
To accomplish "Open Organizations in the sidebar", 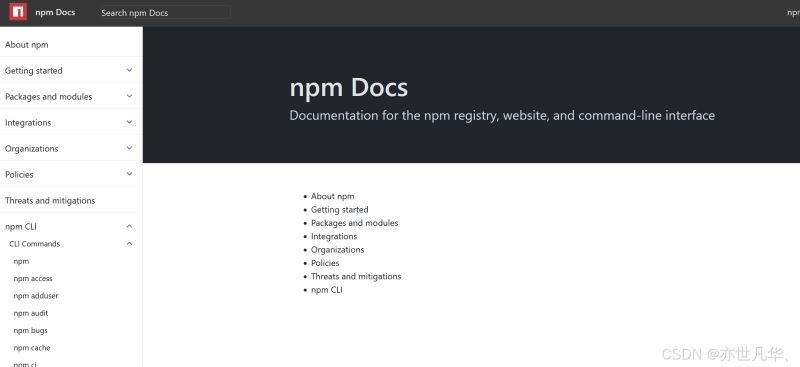I will 32,149.
